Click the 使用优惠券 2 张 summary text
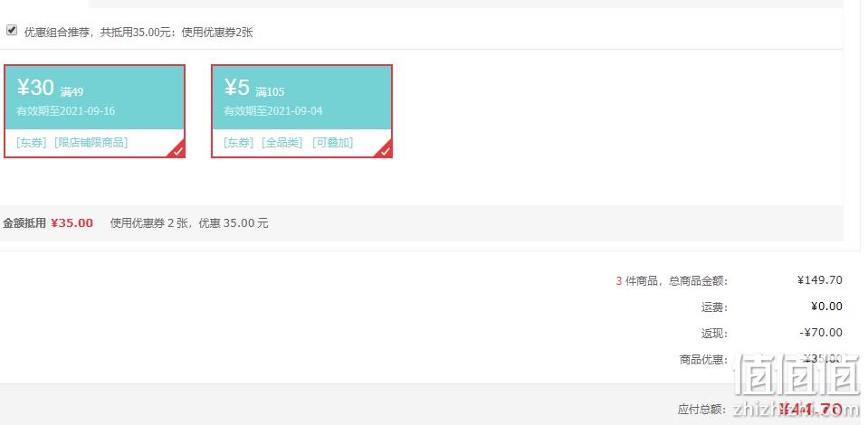 (x=149, y=223)
